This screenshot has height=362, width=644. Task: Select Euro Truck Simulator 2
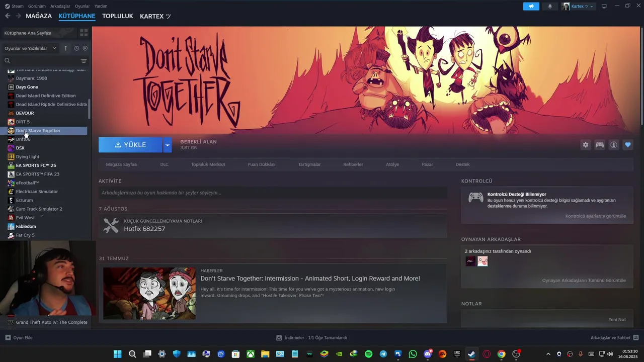click(x=39, y=209)
